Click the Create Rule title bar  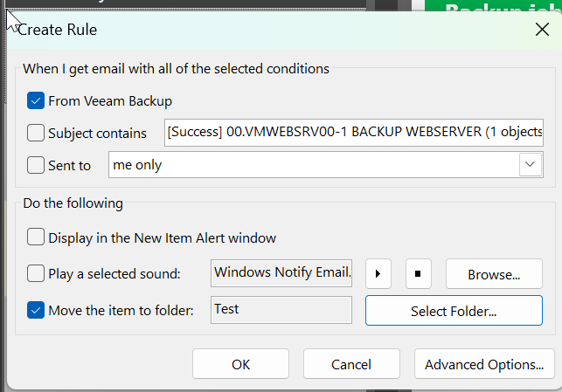(x=262, y=30)
